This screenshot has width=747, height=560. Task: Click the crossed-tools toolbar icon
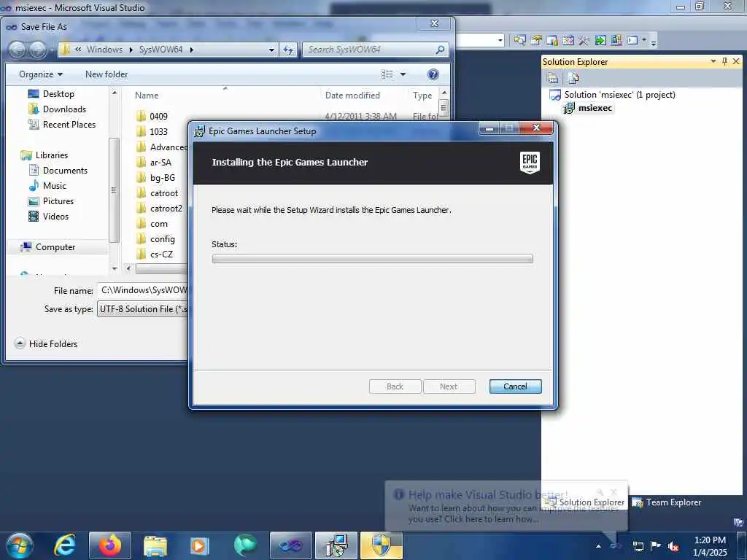tap(584, 41)
